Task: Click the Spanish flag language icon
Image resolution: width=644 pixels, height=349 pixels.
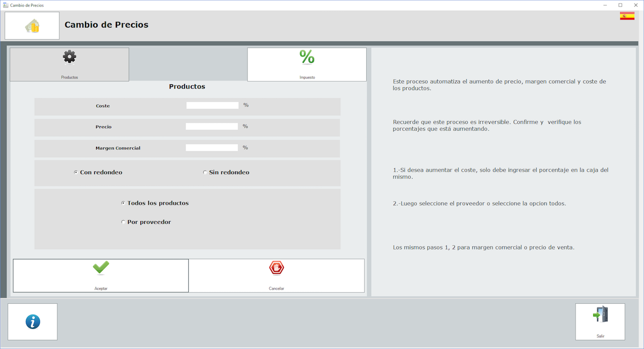Action: pyautogui.click(x=627, y=16)
